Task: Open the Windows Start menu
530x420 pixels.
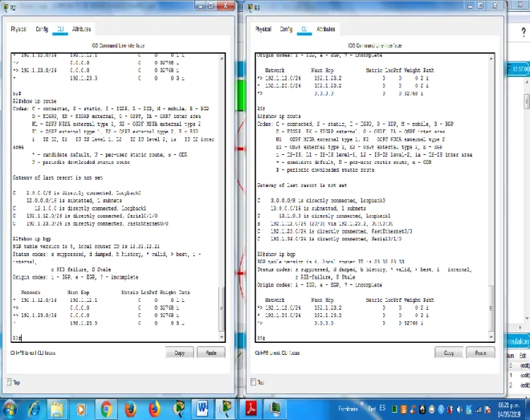Action: tap(10, 410)
